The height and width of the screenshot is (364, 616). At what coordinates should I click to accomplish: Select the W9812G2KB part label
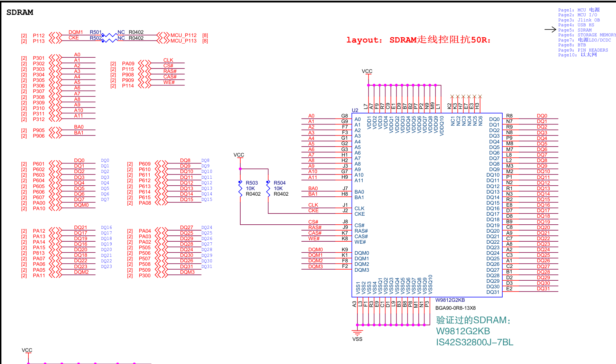[x=450, y=300]
